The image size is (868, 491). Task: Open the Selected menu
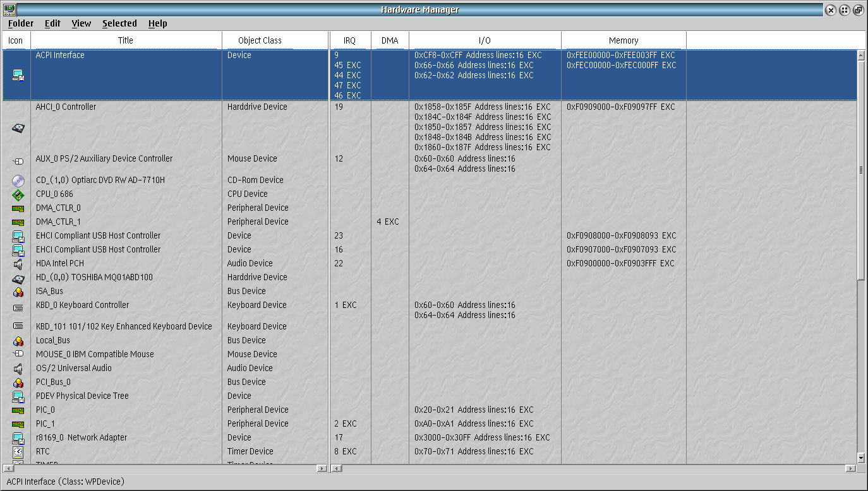tap(119, 23)
